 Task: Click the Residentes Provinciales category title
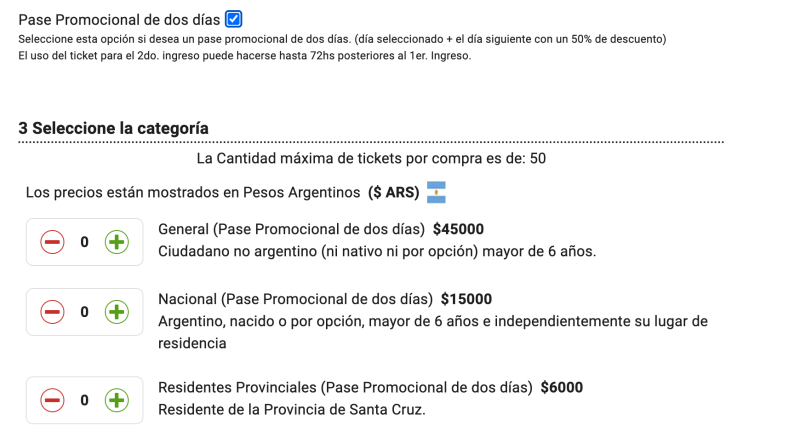pos(345,387)
